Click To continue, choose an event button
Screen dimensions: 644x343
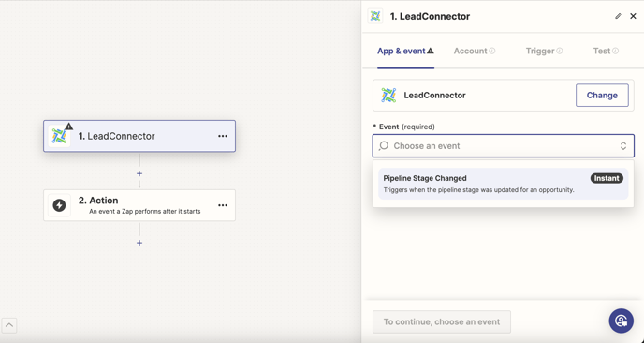[442, 321]
